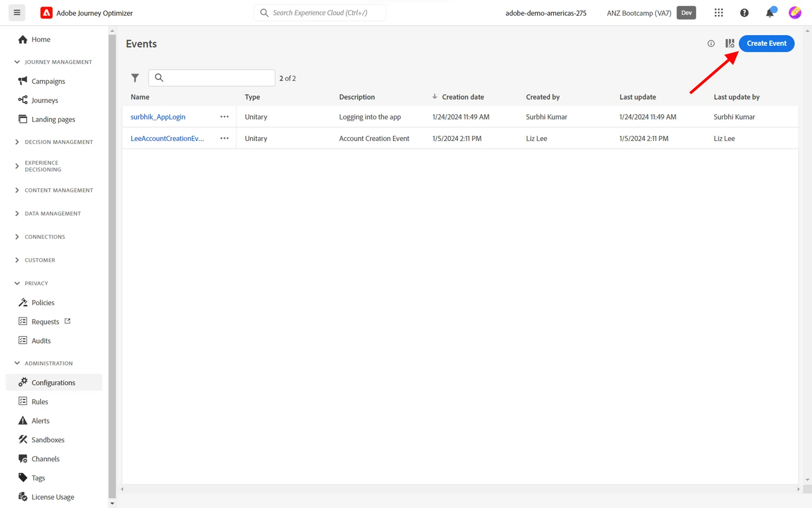Screen dimensions: 812x508
Task: Open the app switcher grid
Action: coord(719,13)
